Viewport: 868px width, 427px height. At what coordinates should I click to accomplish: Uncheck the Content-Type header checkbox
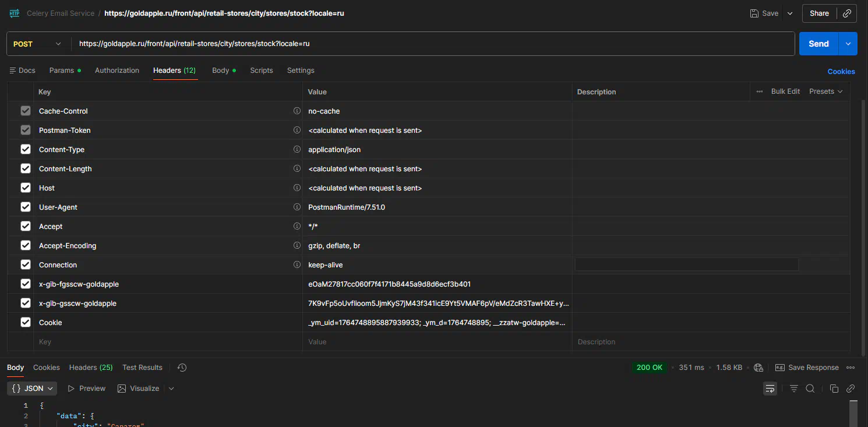click(26, 149)
